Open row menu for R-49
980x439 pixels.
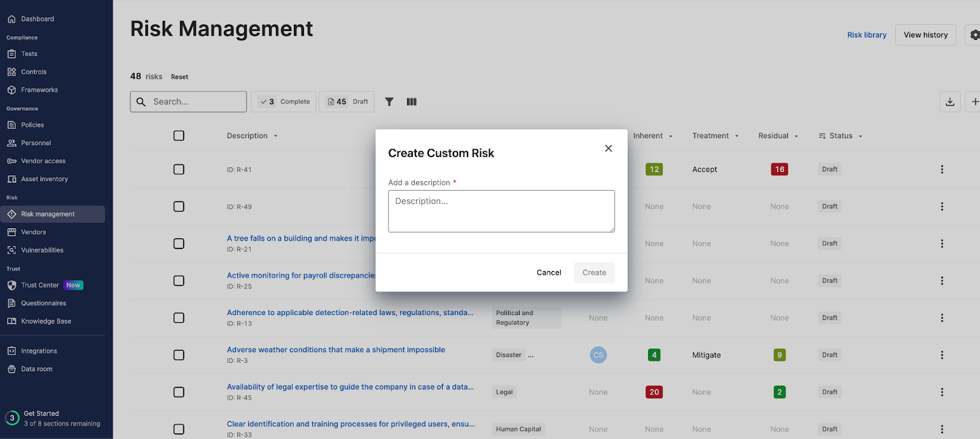942,206
